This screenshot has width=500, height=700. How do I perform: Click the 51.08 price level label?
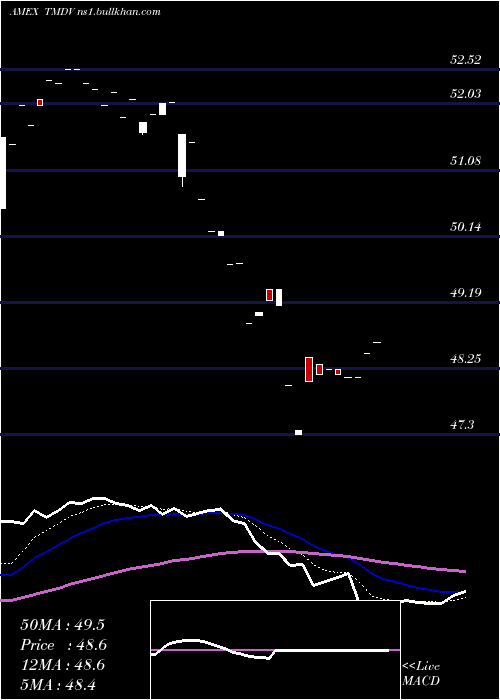(x=466, y=161)
